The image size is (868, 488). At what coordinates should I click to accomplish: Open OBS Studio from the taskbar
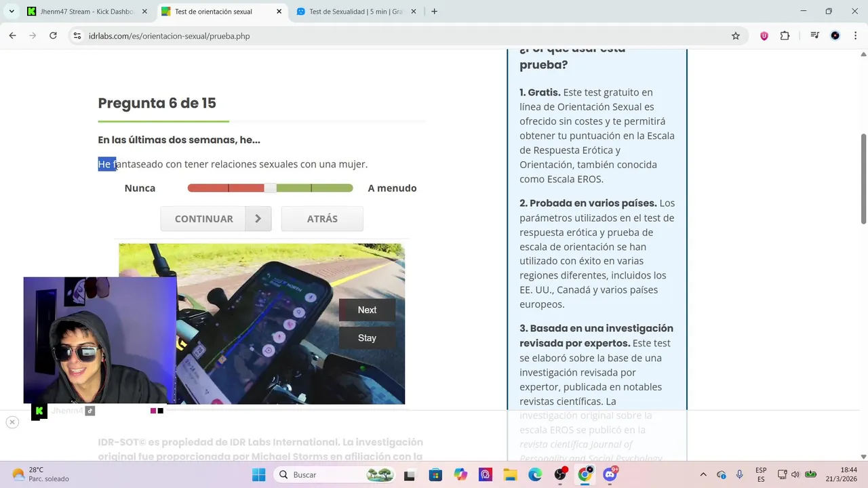(x=560, y=474)
